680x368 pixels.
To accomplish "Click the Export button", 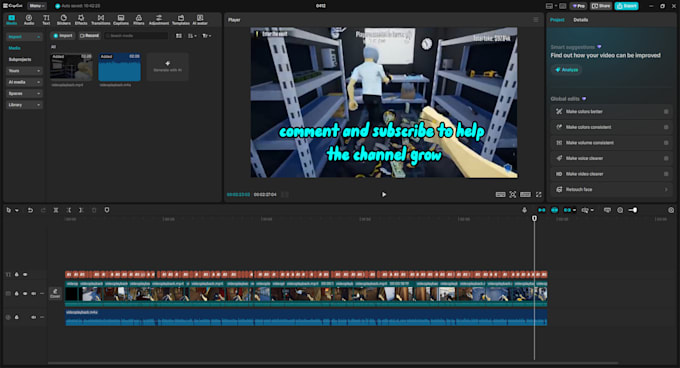I will pyautogui.click(x=627, y=6).
